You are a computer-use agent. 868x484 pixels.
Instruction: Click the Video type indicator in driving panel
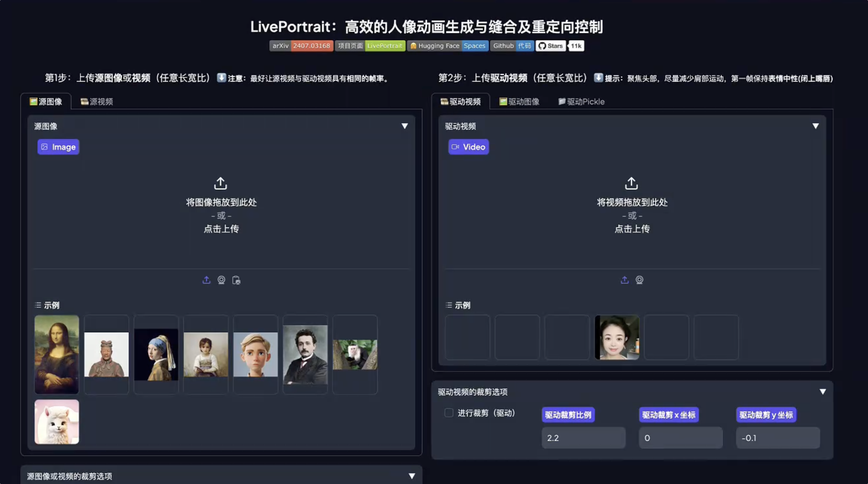coord(468,147)
